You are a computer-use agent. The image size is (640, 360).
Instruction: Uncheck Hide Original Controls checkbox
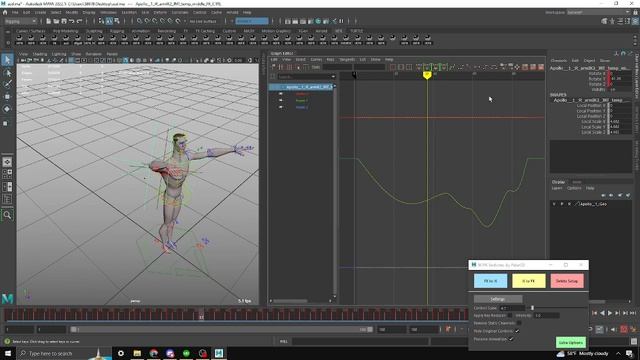click(x=517, y=331)
